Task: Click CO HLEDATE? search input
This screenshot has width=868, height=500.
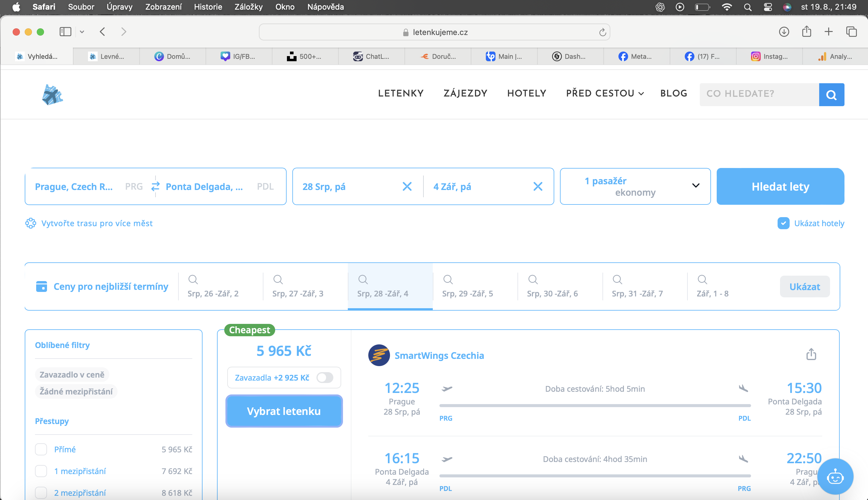Action: coord(759,94)
